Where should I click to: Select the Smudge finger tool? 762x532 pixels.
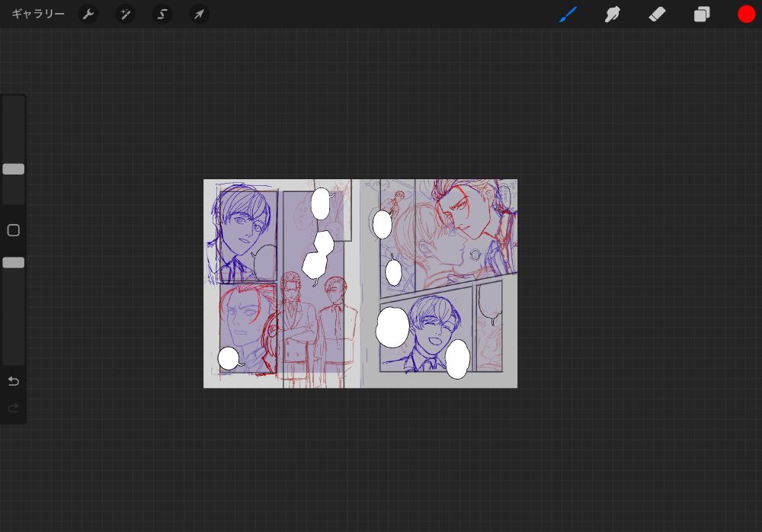pyautogui.click(x=613, y=14)
